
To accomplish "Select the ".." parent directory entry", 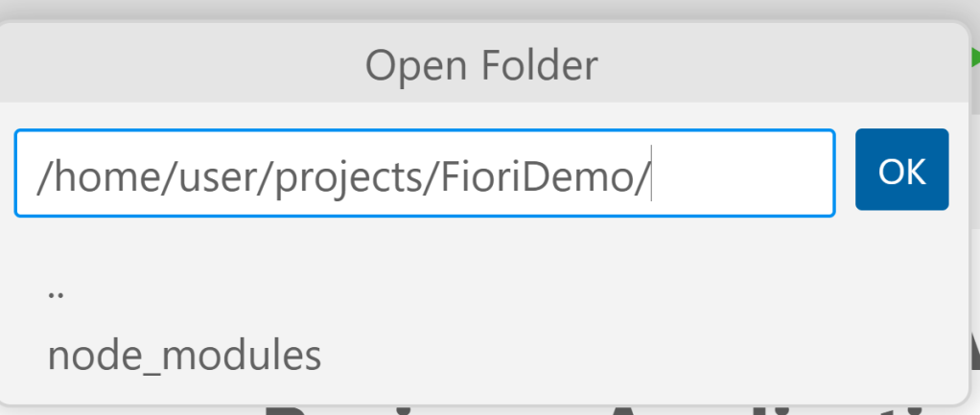I will point(56,292).
